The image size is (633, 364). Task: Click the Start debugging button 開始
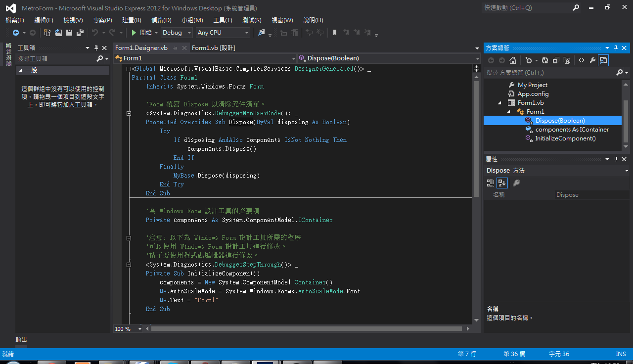[141, 33]
